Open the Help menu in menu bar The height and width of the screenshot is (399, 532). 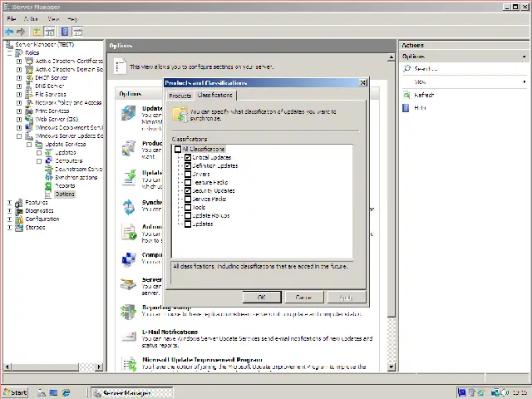[x=72, y=18]
